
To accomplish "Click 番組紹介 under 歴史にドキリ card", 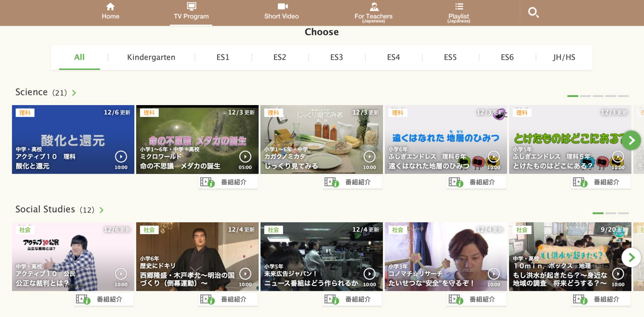I will (228, 299).
